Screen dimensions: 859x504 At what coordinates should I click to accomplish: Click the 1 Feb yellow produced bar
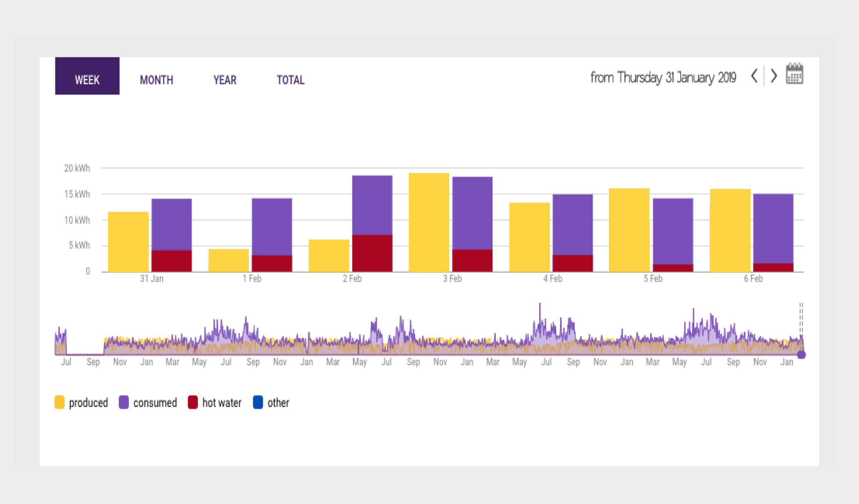[x=228, y=260]
